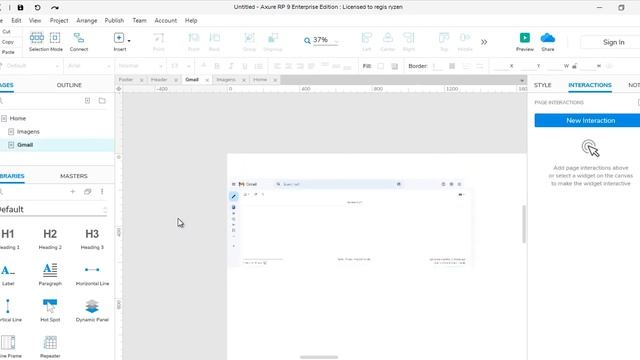Pick the Dynamic Panel widget
The image size is (640, 360).
[92, 311]
